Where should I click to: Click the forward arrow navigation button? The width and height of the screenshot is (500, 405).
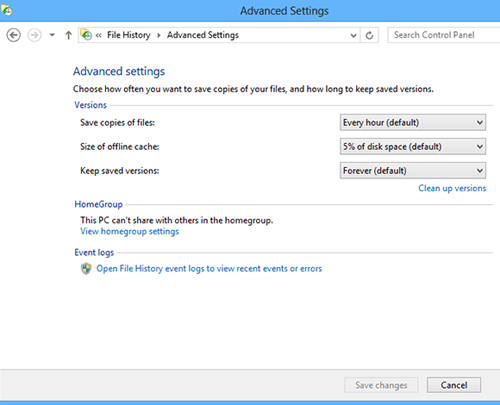35,35
